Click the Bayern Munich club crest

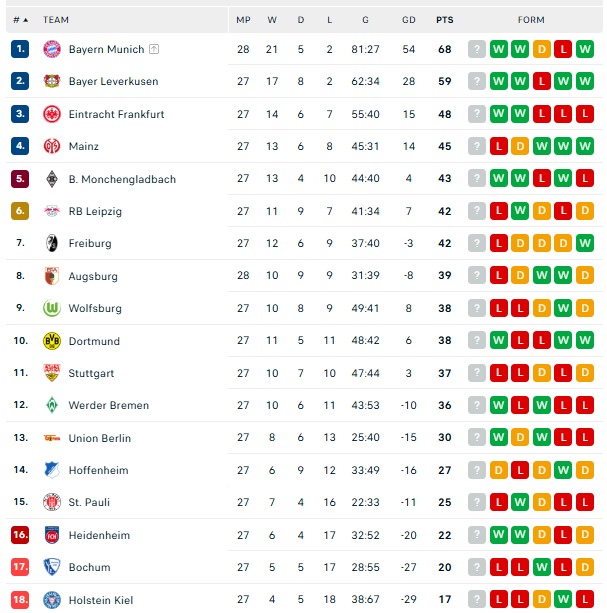[52, 49]
